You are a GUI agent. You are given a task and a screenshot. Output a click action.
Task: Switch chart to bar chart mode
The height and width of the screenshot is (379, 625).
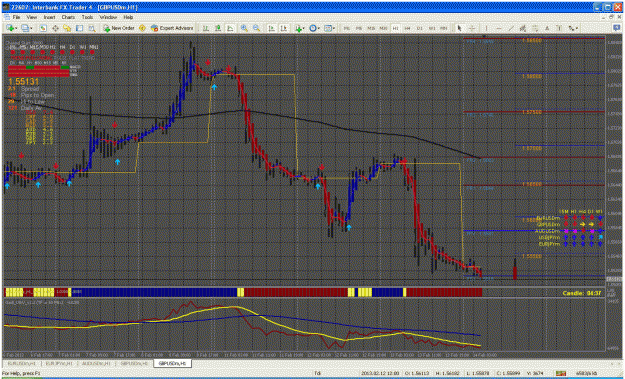206,28
